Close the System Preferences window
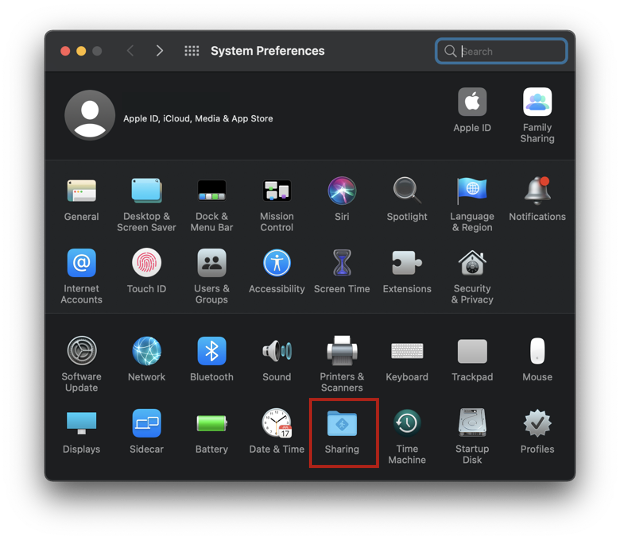620x540 pixels. click(65, 51)
